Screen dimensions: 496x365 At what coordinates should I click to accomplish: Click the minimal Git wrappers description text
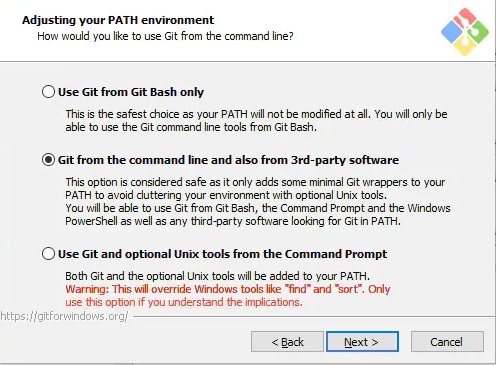click(x=258, y=201)
